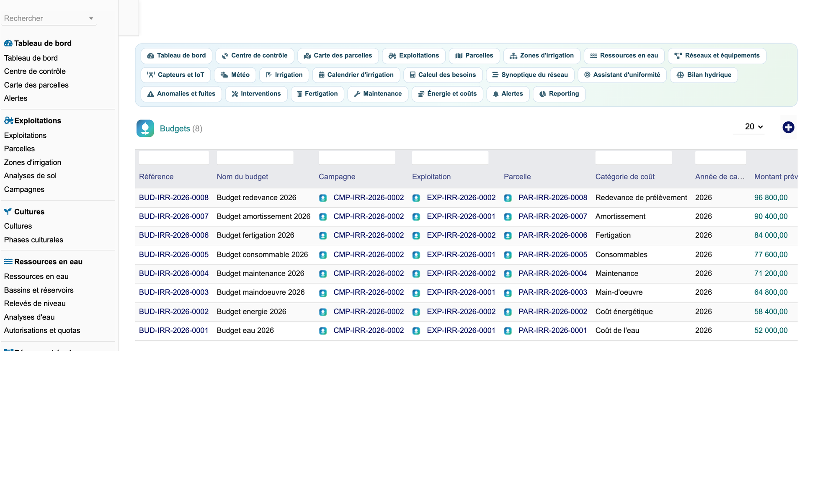815x504 pixels.
Task: Open the Énergie et coûts tab
Action: (447, 94)
